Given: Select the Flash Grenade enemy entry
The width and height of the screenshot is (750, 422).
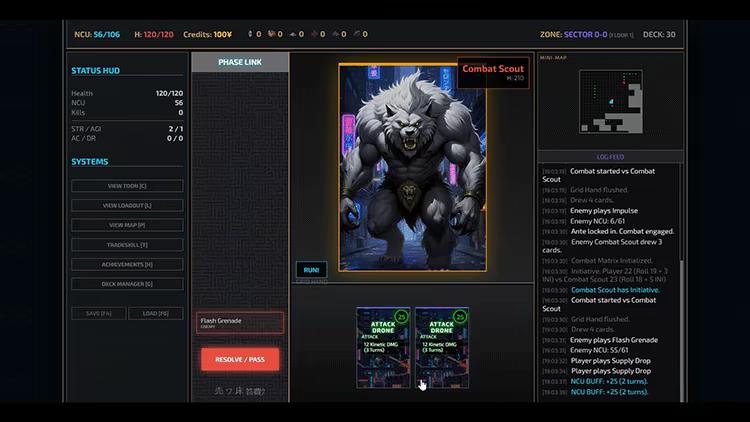Looking at the screenshot, I should (x=240, y=322).
